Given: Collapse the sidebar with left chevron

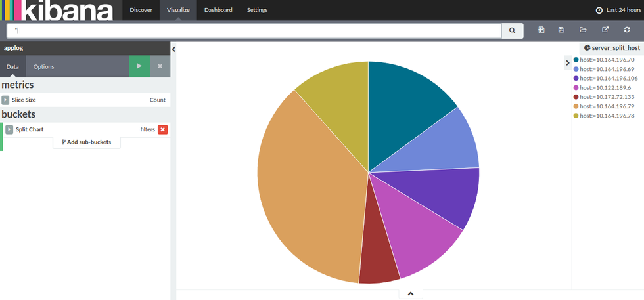Looking at the screenshot, I should [x=173, y=49].
